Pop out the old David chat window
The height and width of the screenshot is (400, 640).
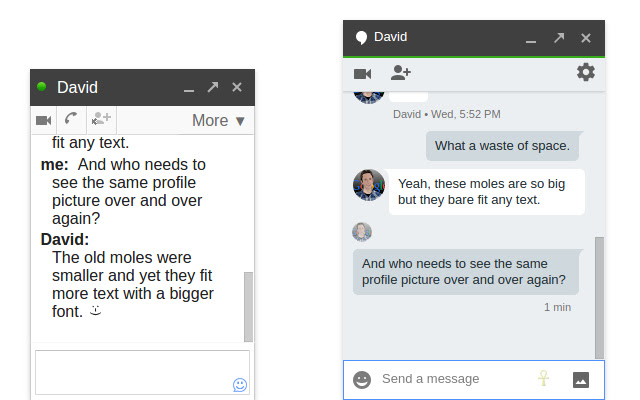(x=212, y=88)
